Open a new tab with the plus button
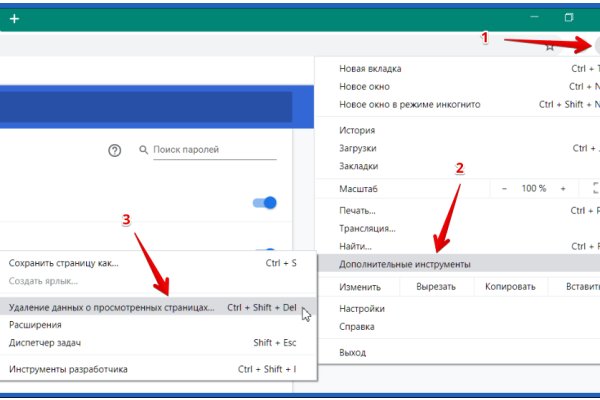 [14, 18]
